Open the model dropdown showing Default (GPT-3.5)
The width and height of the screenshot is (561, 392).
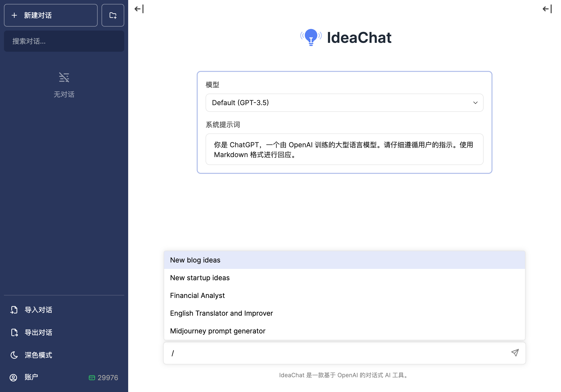[x=344, y=103]
